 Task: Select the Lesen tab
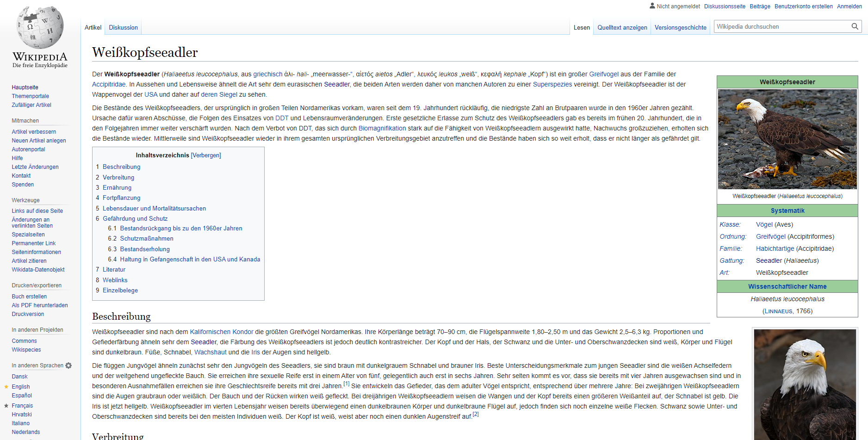pyautogui.click(x=582, y=27)
